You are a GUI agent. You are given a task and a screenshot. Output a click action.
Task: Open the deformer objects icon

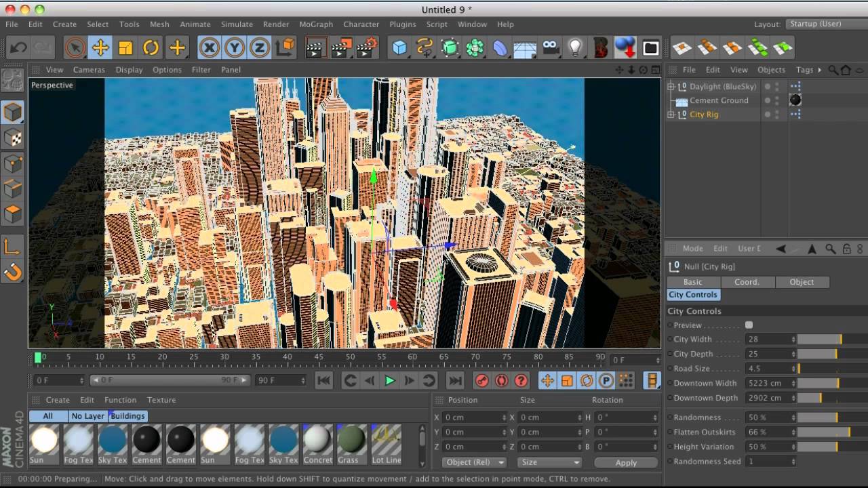coord(500,47)
